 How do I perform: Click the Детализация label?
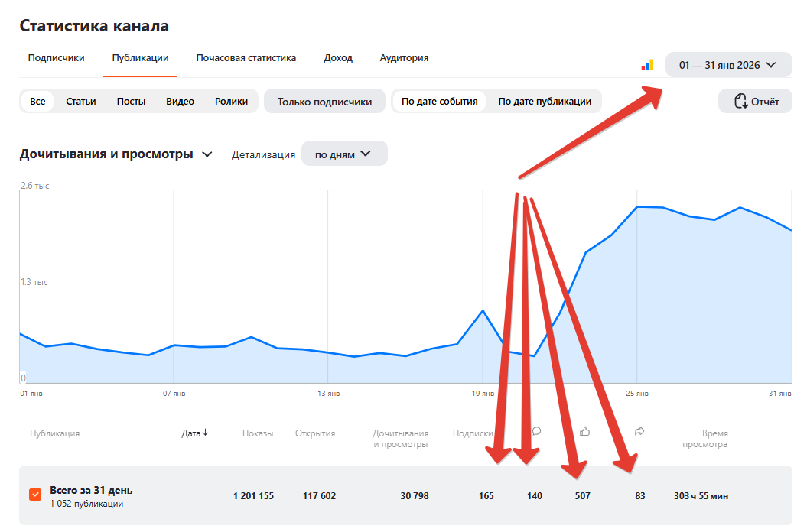[263, 154]
